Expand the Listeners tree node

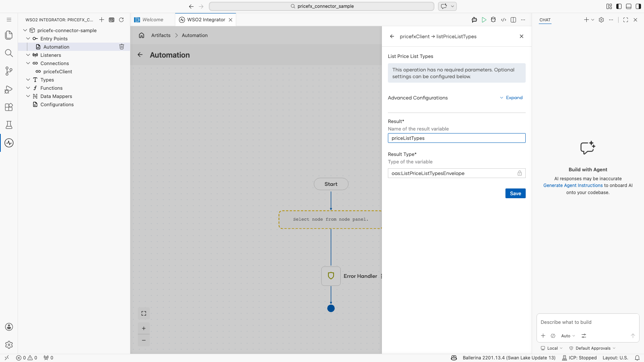coord(28,55)
